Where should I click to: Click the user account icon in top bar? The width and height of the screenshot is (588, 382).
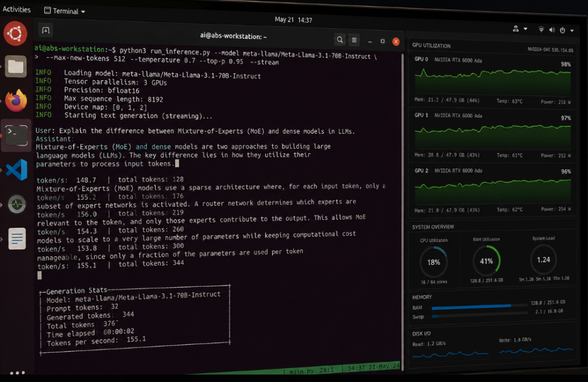tap(516, 29)
